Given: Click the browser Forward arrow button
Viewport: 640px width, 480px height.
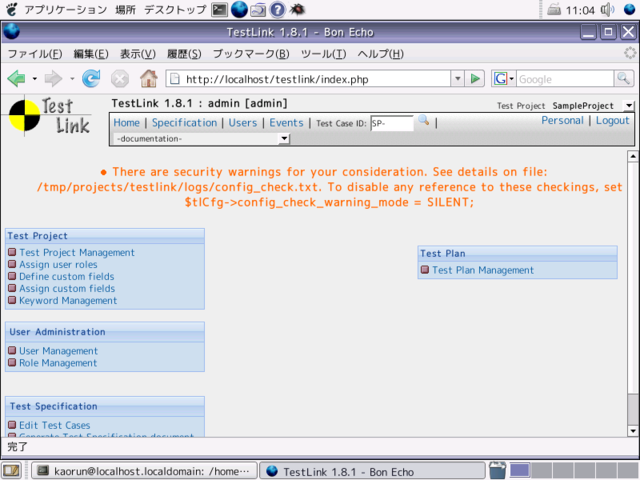Looking at the screenshot, I should tap(53, 78).
